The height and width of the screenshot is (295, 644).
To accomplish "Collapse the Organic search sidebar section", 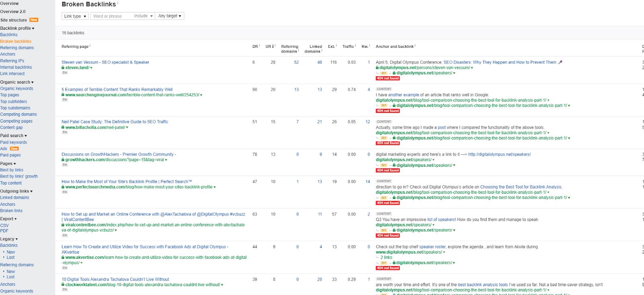I will pyautogui.click(x=17, y=82).
